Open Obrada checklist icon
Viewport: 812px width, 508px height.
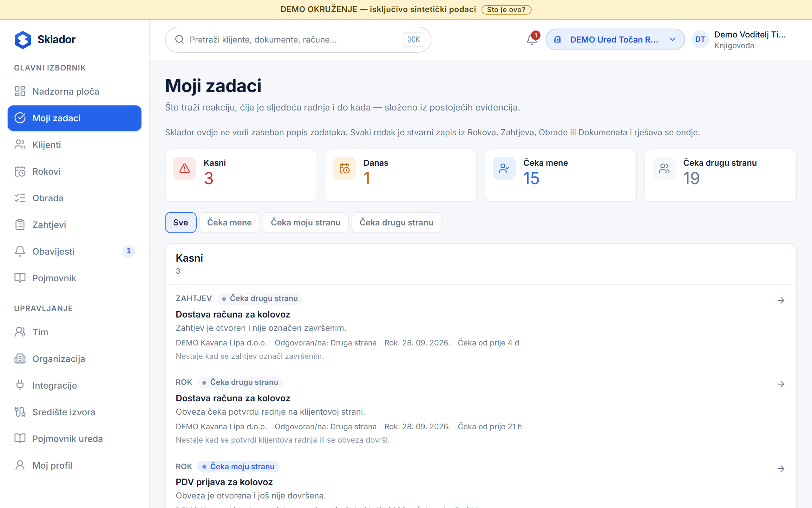tap(20, 198)
